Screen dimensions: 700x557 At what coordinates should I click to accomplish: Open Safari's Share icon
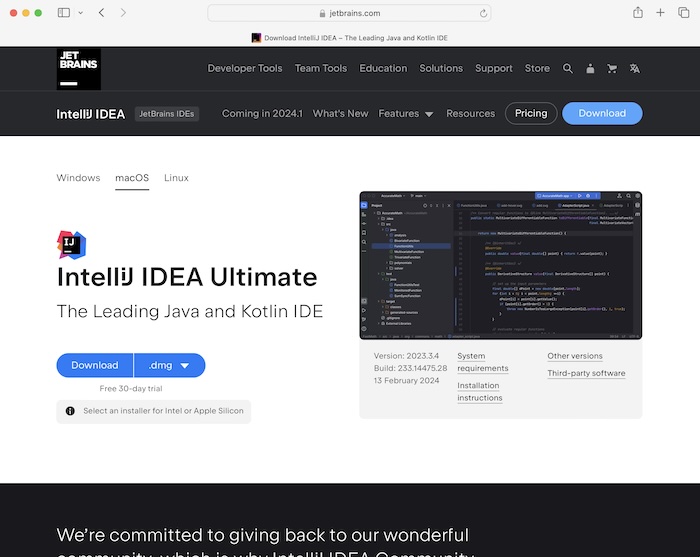point(638,12)
